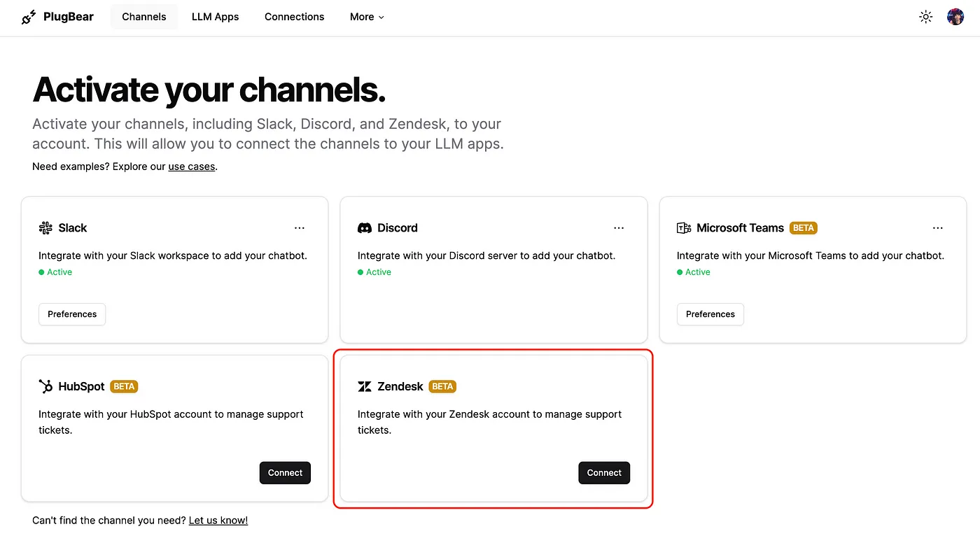The image size is (980, 543).
Task: Click the Microsoft Teams logo icon
Action: pyautogui.click(x=684, y=228)
